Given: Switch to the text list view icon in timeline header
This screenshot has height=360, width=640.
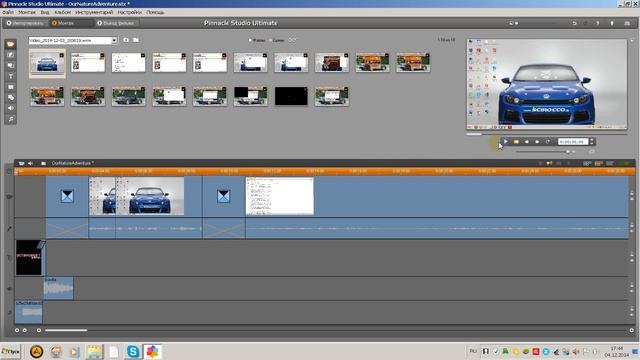Looking at the screenshot, I should (610, 163).
